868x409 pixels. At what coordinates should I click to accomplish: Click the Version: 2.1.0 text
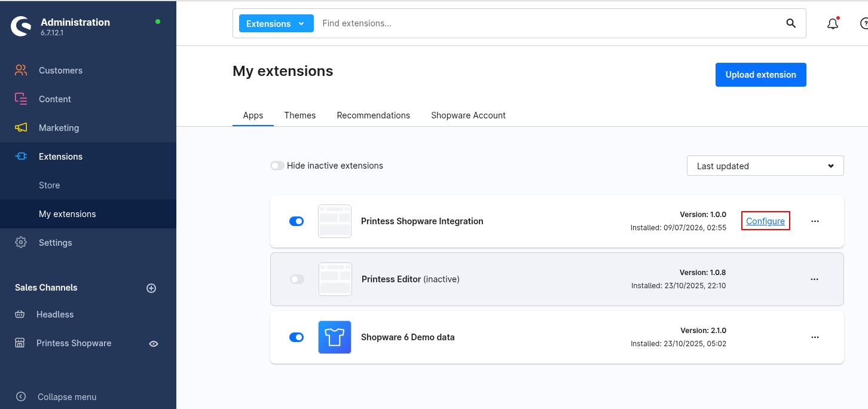point(703,331)
